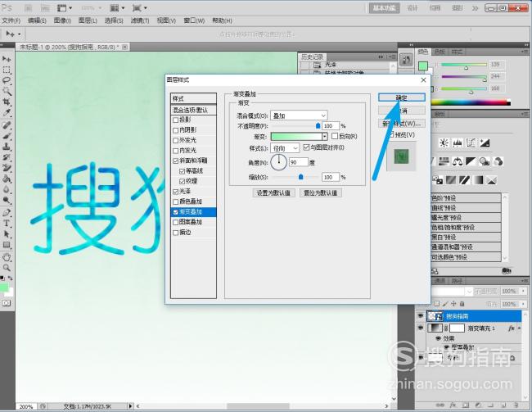Screen dimensions: 532x412
Task: Open the 混合模式 blend mode dropdown
Action: (299, 115)
